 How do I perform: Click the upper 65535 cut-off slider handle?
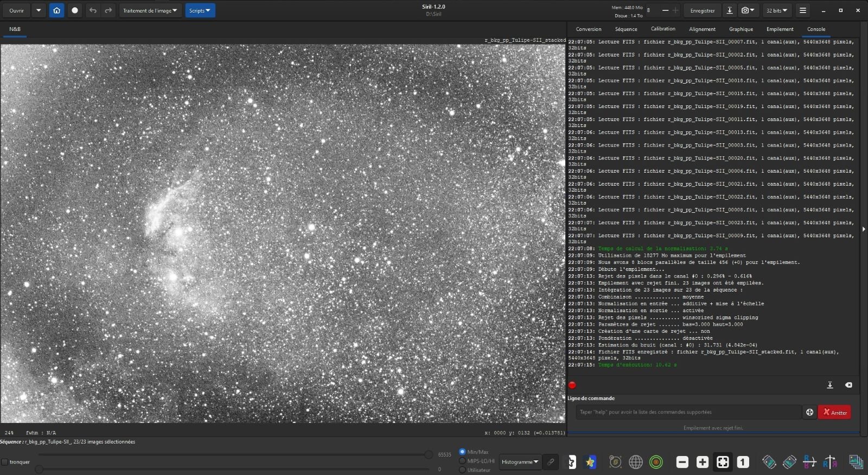429,454
